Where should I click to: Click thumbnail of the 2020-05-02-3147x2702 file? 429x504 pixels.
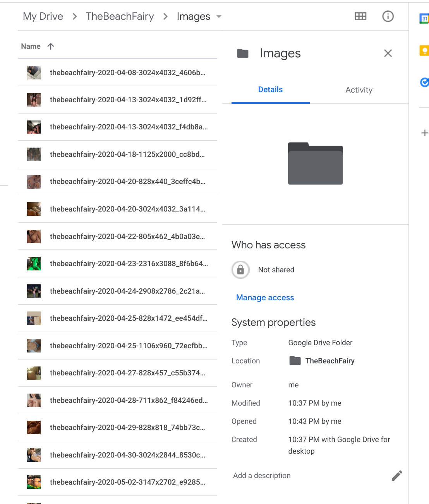coord(34,482)
